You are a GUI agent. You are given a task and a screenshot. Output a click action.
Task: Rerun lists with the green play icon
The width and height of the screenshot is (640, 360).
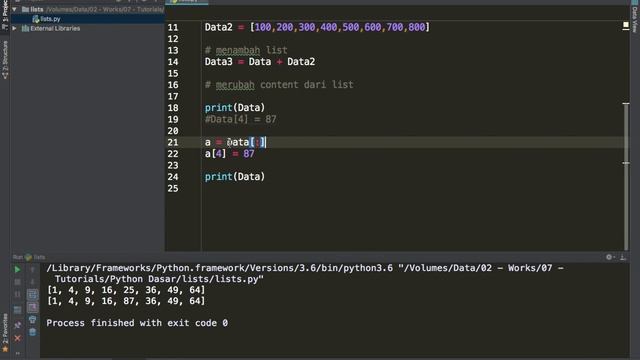[x=17, y=269]
